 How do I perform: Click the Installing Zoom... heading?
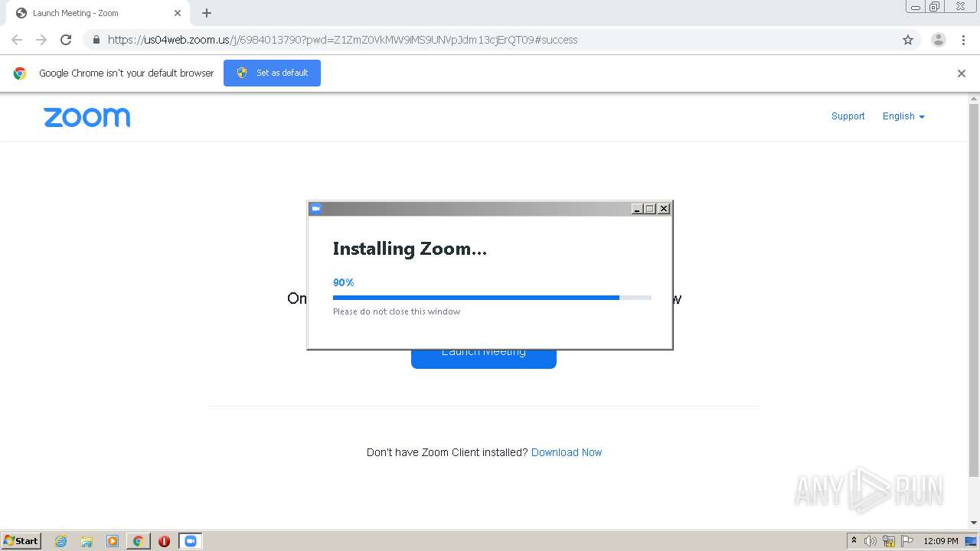click(x=410, y=249)
